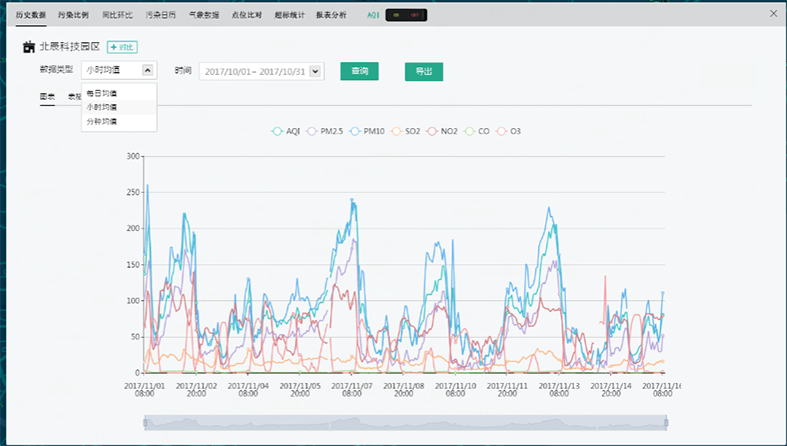Toggle the PM10 legend series
Screen dimensions: 787x446
click(x=366, y=131)
